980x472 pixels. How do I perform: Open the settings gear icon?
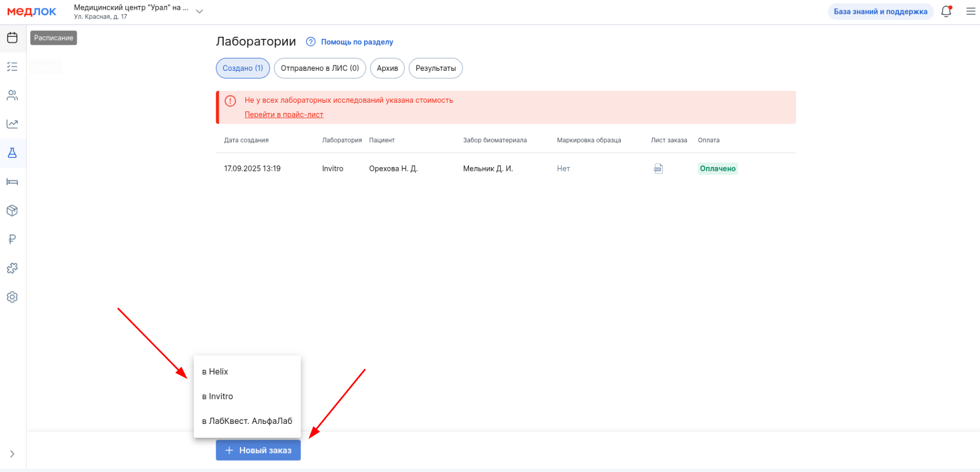point(12,297)
